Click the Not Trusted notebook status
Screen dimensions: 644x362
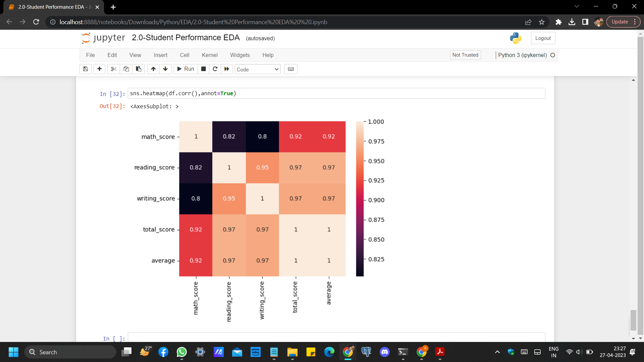pos(465,55)
